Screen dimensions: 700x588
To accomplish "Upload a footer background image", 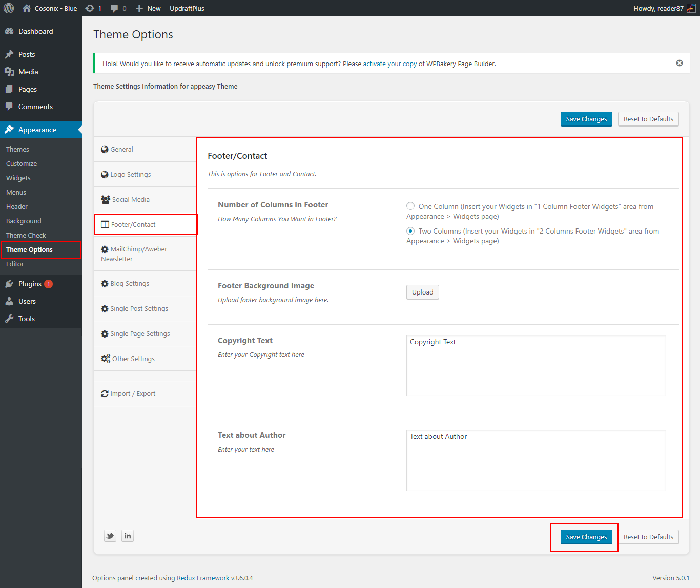I will click(x=422, y=292).
